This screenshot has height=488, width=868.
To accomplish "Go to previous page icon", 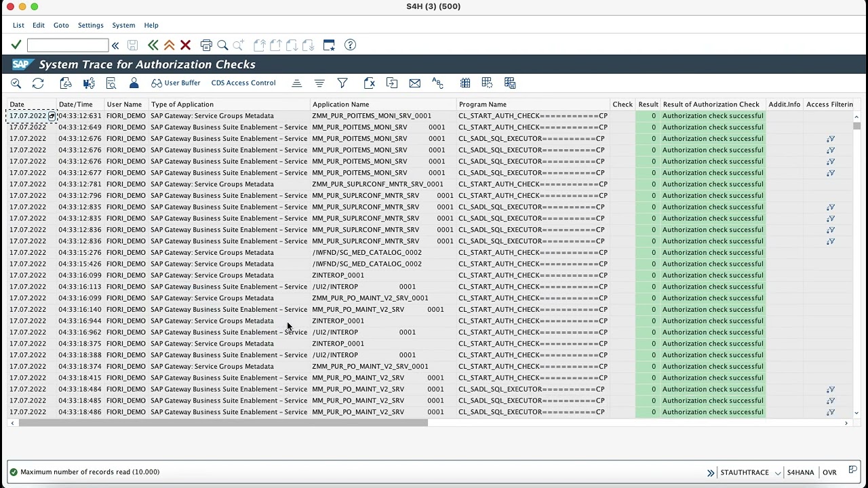I will 276,45.
